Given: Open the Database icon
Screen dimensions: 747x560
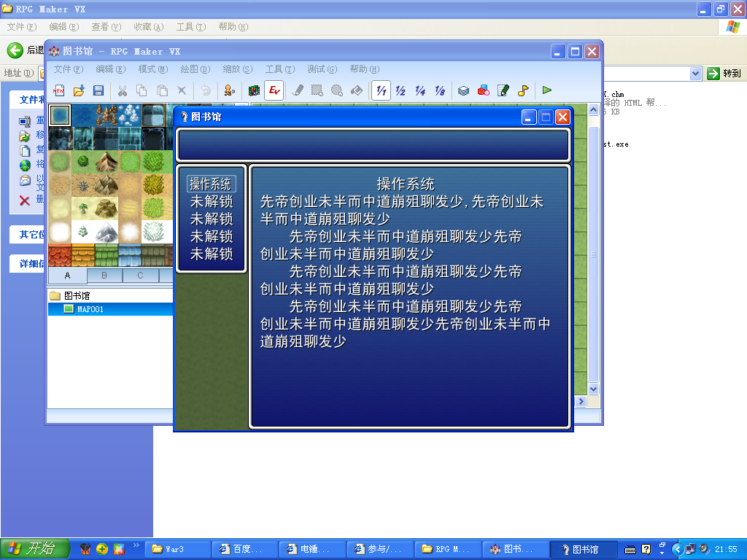Looking at the screenshot, I should (463, 90).
